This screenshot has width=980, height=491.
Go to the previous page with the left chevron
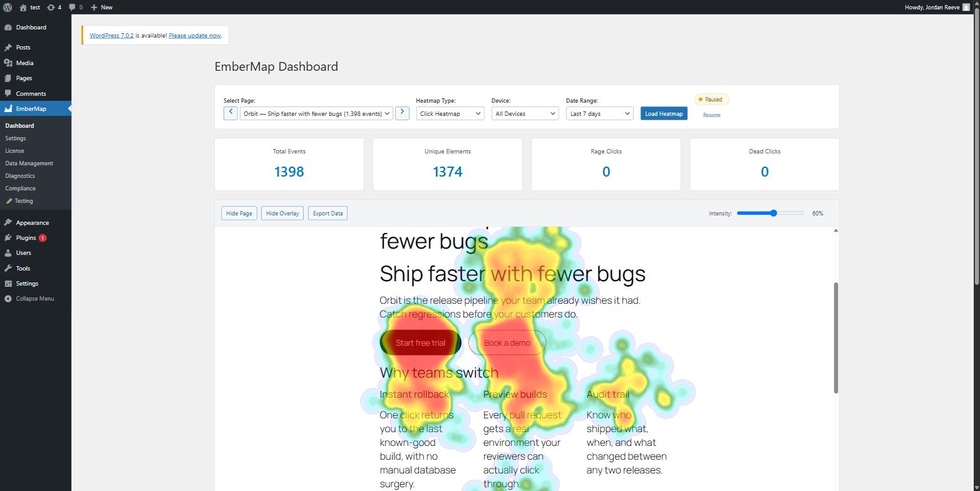pyautogui.click(x=230, y=113)
